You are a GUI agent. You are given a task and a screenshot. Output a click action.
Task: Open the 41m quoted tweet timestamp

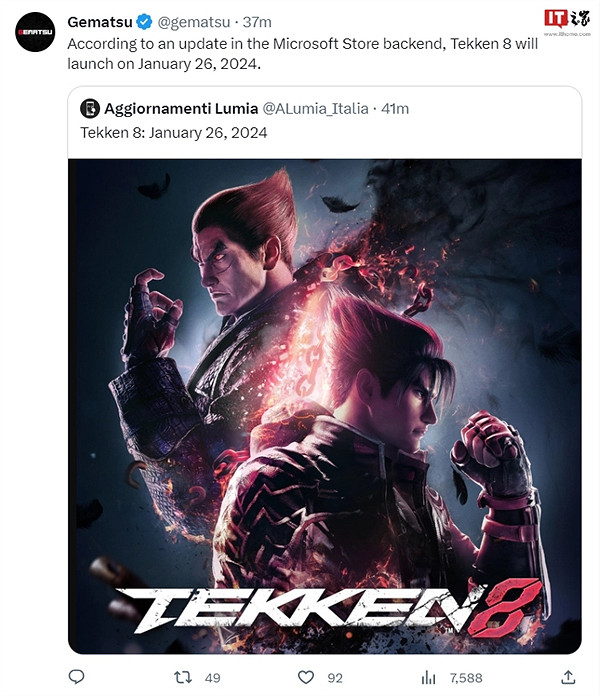(395, 108)
